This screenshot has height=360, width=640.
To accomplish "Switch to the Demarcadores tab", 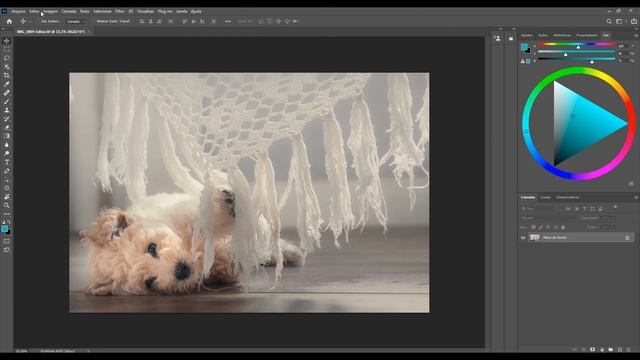I will click(568, 198).
